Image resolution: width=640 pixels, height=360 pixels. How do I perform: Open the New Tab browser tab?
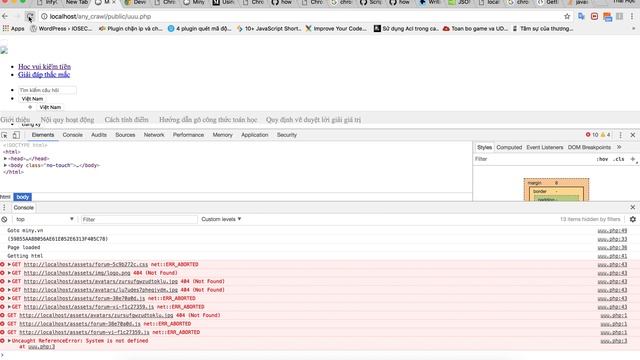tap(77, 2)
